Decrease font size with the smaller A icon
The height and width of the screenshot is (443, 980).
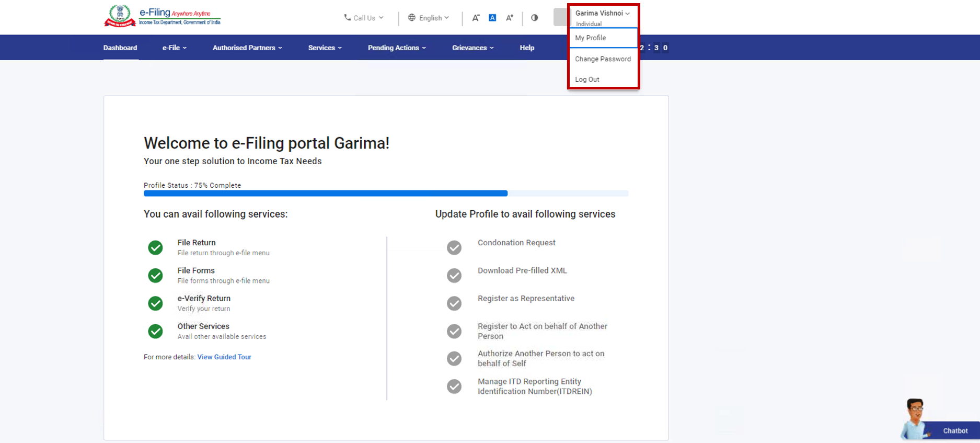coord(476,18)
